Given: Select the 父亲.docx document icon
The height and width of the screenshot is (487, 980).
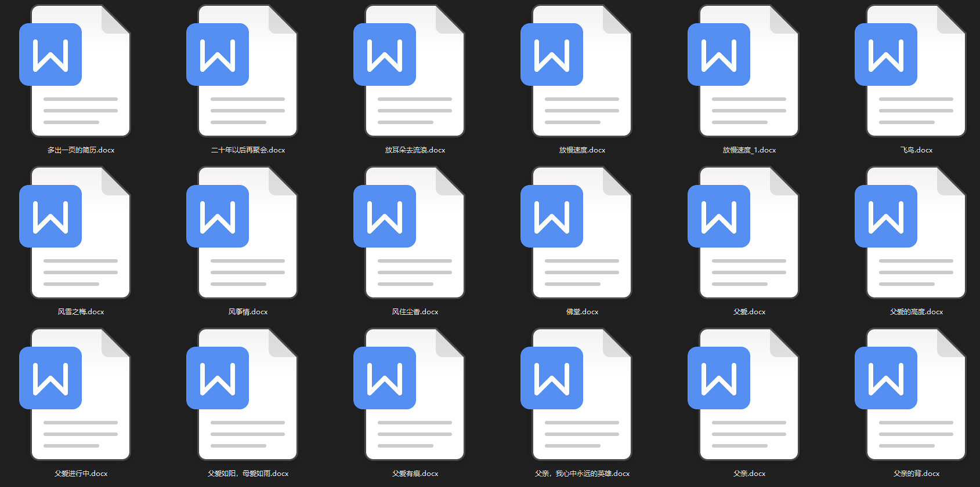Looking at the screenshot, I should (743, 394).
